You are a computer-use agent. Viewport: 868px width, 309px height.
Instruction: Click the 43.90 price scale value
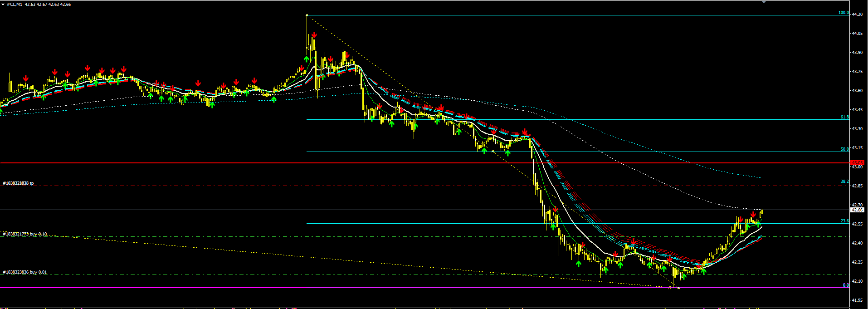(857, 53)
